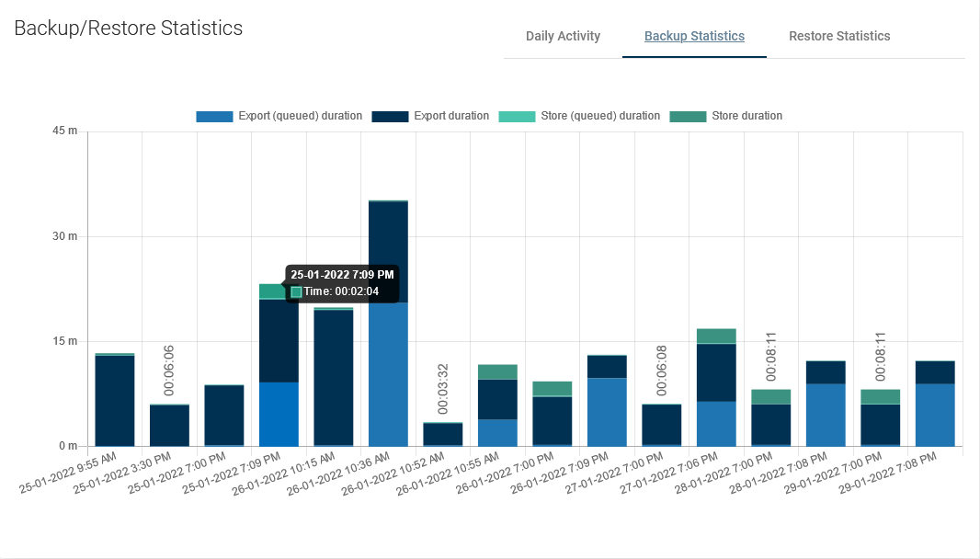Toggle Export duration legend swatch
This screenshot has height=559, width=980.
pyautogui.click(x=390, y=117)
